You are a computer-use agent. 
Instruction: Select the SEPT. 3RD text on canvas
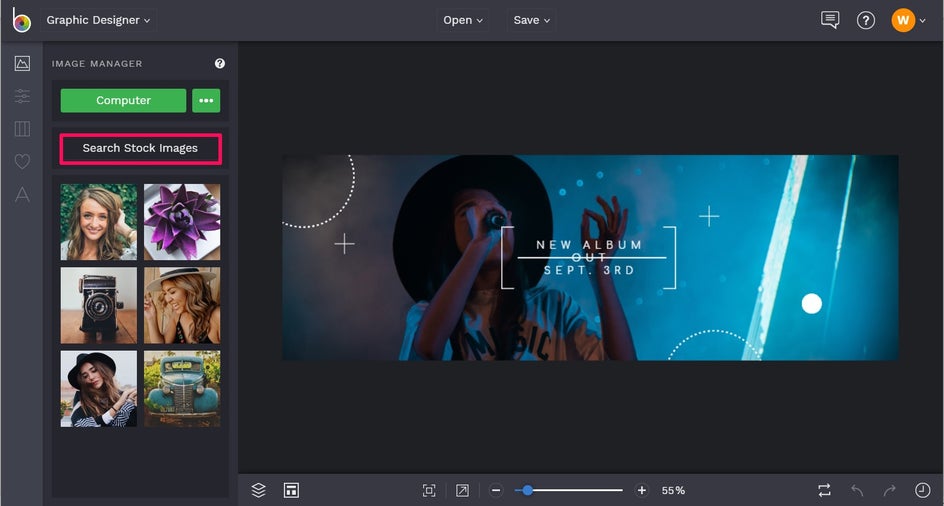pyautogui.click(x=589, y=270)
